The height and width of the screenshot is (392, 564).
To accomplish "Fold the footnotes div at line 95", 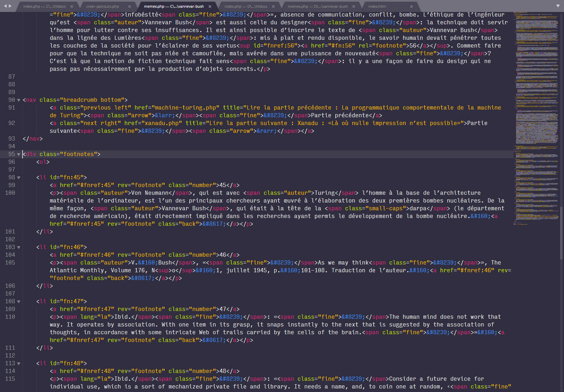I will pos(19,154).
